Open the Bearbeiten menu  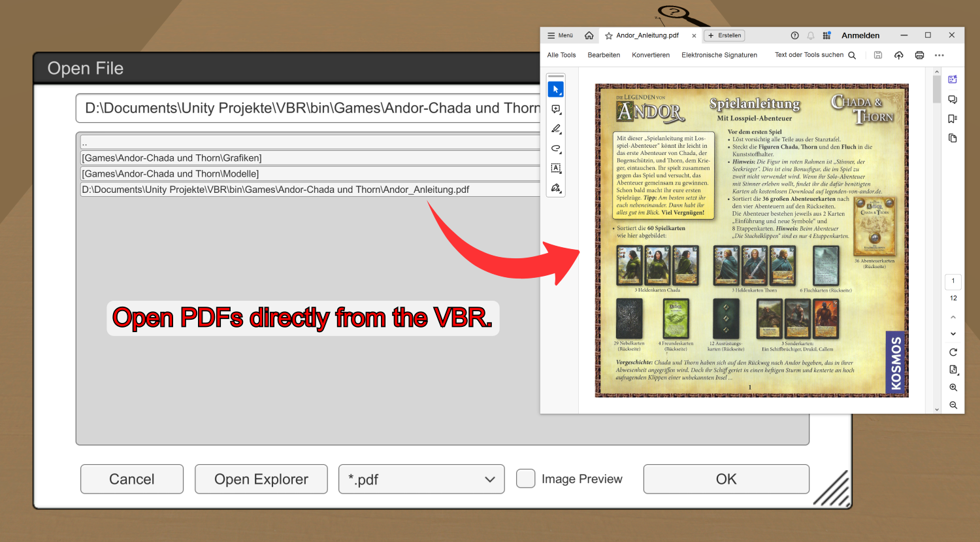(604, 55)
